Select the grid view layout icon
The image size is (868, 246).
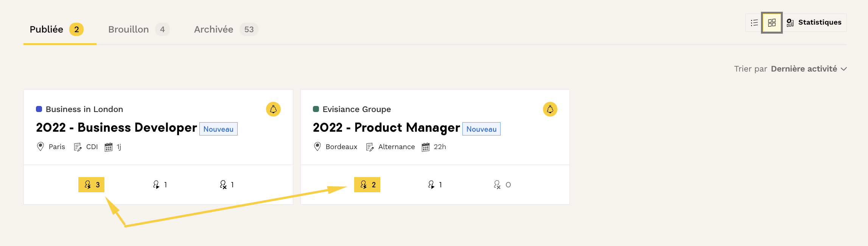coord(772,23)
